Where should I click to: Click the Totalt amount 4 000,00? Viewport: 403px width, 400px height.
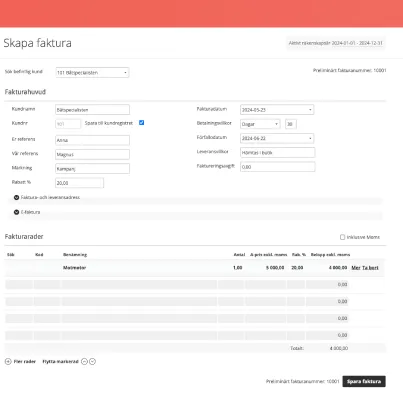coord(339,348)
